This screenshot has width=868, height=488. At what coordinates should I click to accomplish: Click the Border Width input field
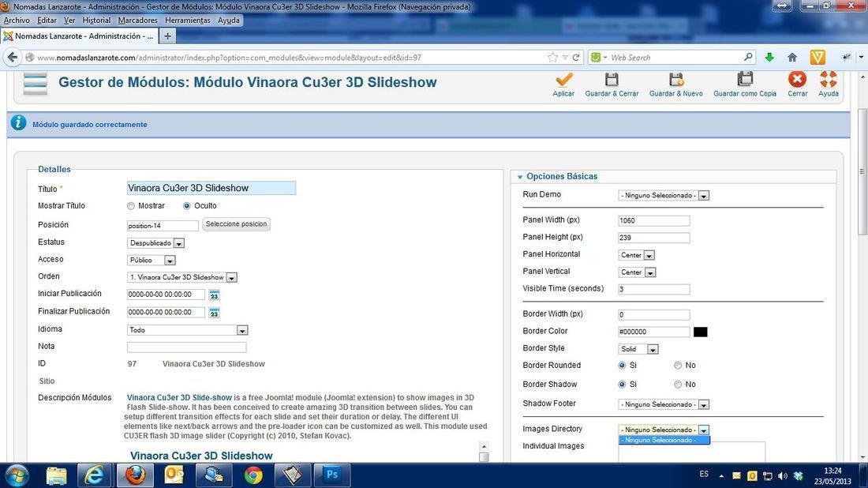pos(654,315)
